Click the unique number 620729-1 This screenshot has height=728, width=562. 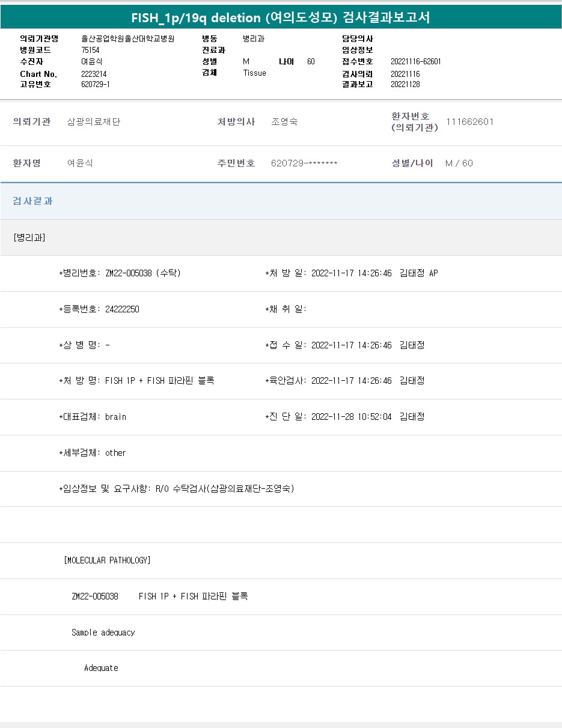pos(96,85)
